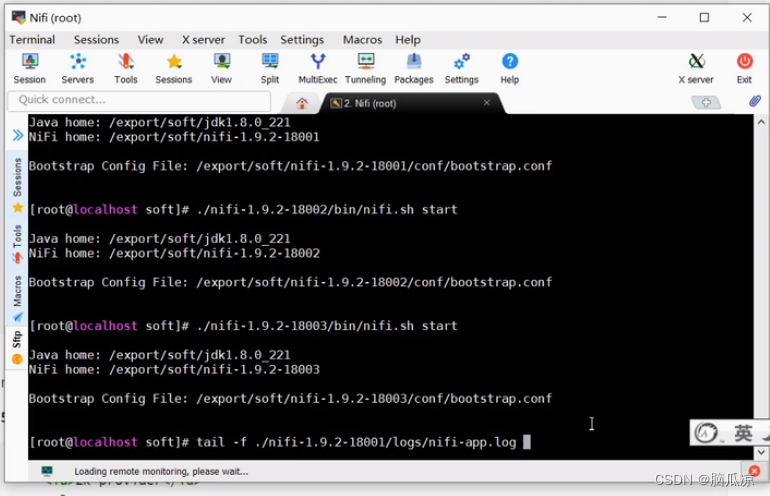Click Loading remote monitoring status text
This screenshot has width=770, height=496.
point(161,471)
